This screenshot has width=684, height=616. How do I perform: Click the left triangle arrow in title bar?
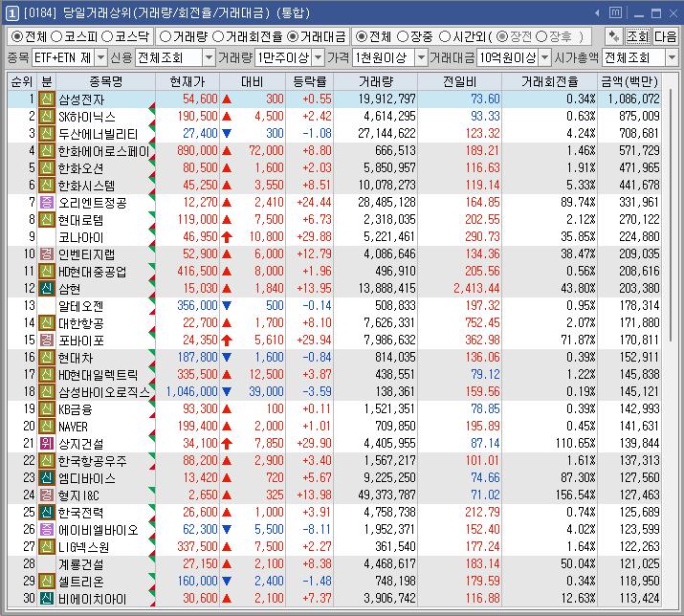coord(597,13)
